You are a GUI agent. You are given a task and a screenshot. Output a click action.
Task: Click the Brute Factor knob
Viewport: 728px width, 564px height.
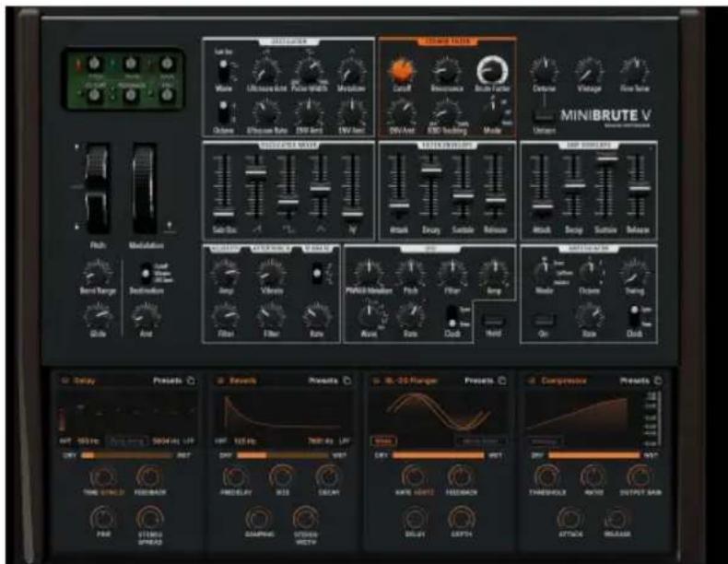(x=492, y=71)
